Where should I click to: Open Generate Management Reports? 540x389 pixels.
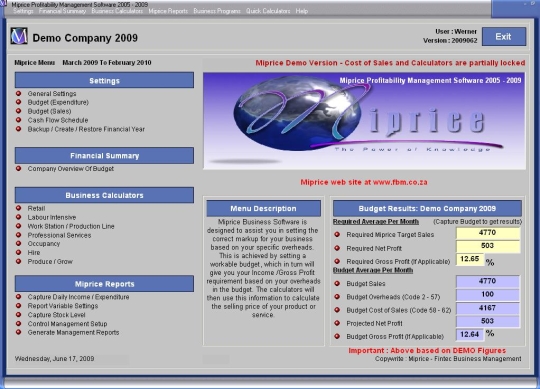pyautogui.click(x=73, y=333)
